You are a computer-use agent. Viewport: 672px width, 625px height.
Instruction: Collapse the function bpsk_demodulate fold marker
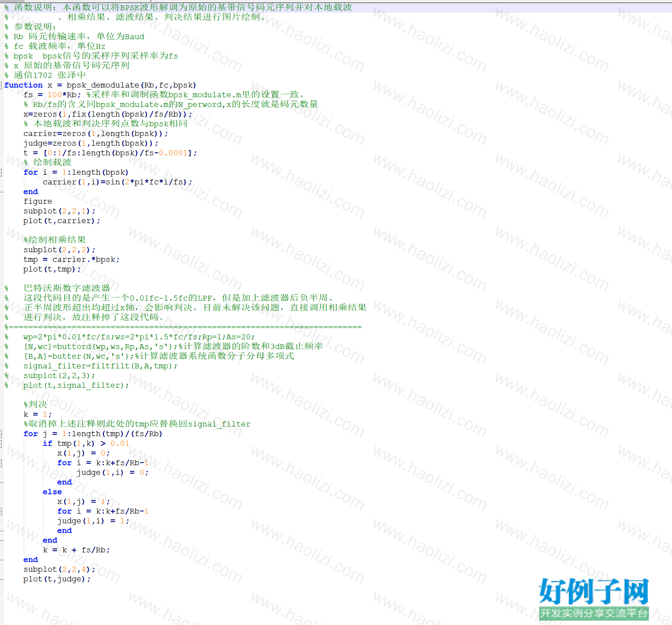1,85
